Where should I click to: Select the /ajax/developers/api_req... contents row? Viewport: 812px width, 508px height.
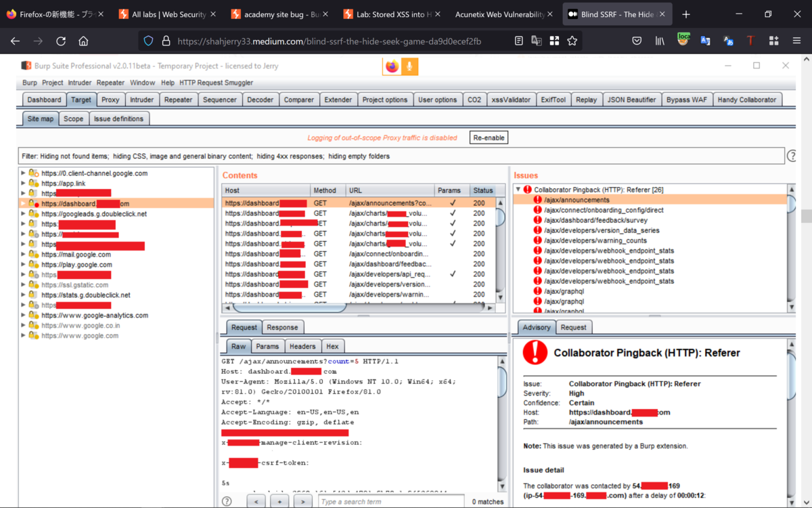pyautogui.click(x=359, y=274)
